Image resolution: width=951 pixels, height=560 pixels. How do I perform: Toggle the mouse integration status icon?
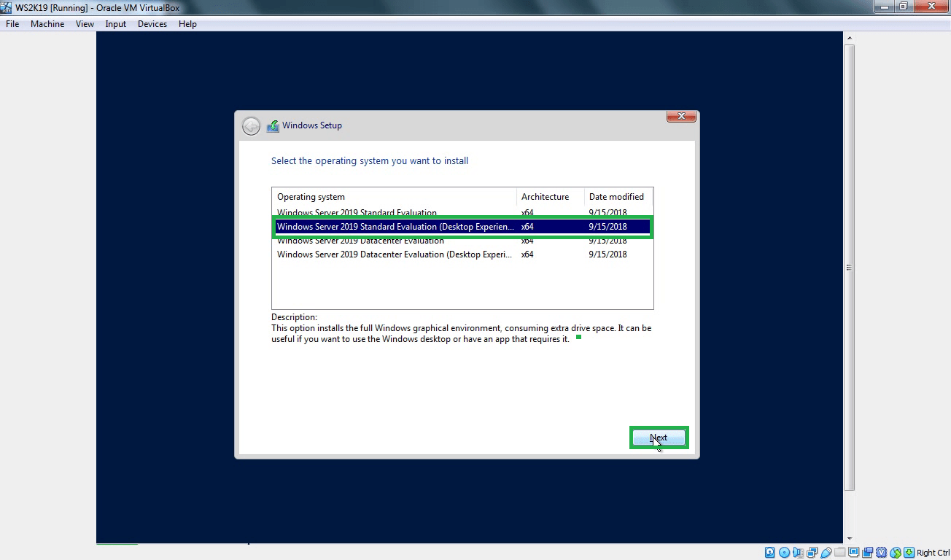[896, 553]
